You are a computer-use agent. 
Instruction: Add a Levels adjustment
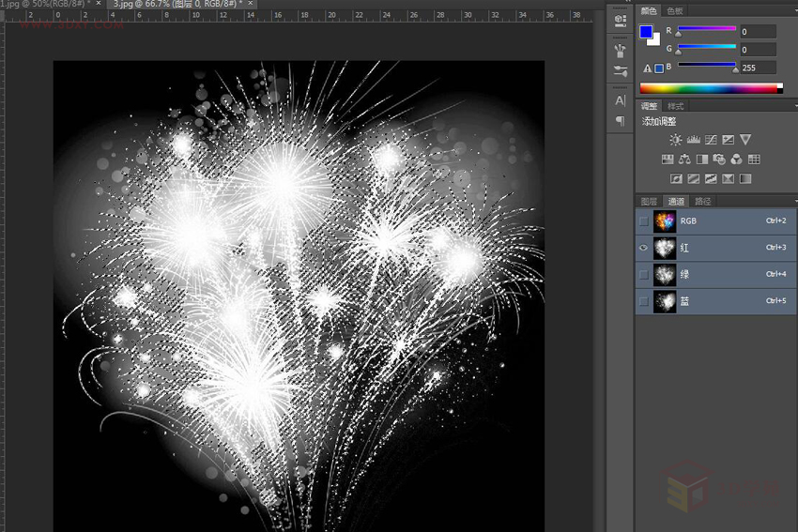(693, 140)
